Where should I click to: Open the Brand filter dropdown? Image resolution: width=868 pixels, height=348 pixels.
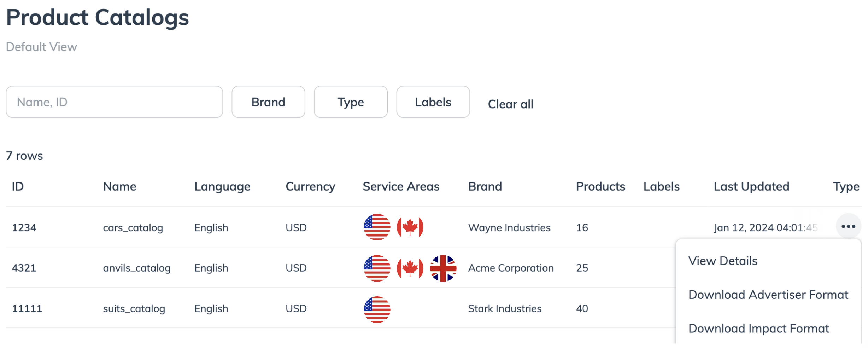click(x=268, y=102)
